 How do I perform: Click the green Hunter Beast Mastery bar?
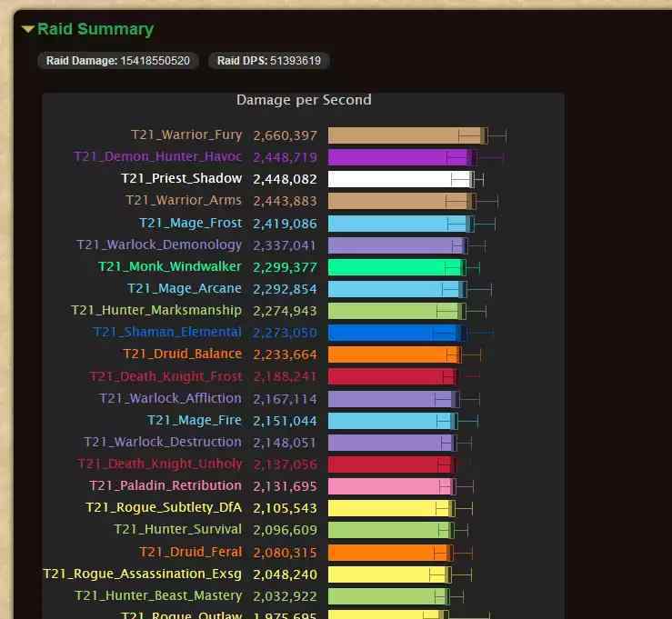(x=389, y=596)
